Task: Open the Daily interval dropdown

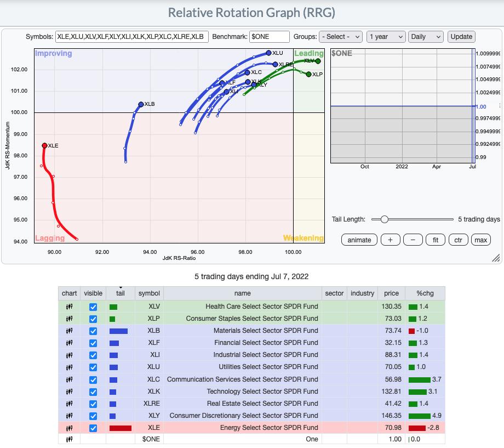Action: 426,37
